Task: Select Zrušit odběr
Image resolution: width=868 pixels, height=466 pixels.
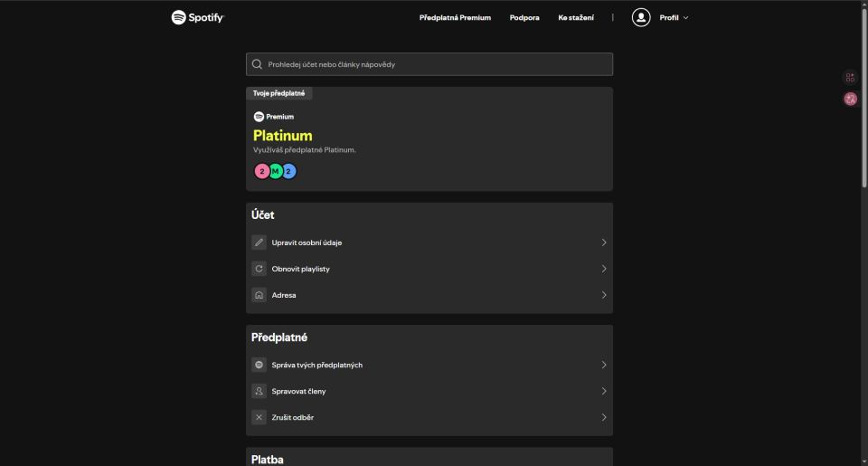Action: click(429, 417)
